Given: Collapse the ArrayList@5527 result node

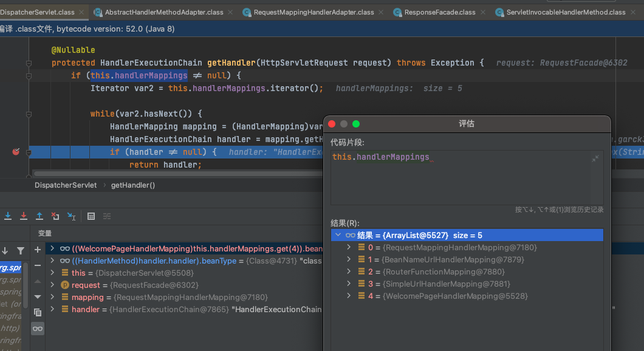Looking at the screenshot, I should click(x=338, y=235).
